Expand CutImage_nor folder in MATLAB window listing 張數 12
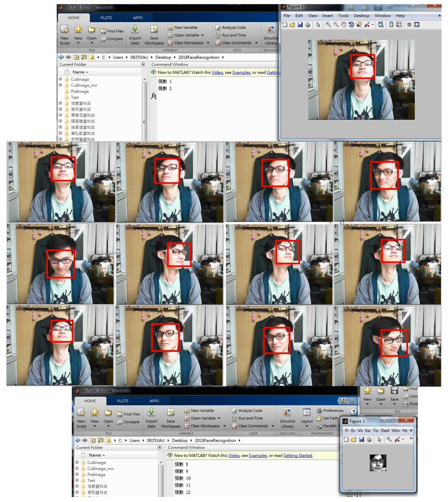This screenshot has height=502, width=448. 77,469
